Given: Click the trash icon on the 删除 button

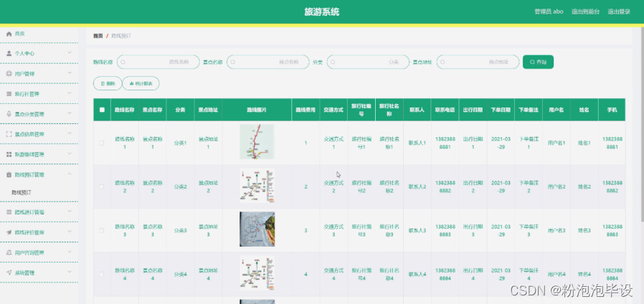Looking at the screenshot, I should coord(102,84).
